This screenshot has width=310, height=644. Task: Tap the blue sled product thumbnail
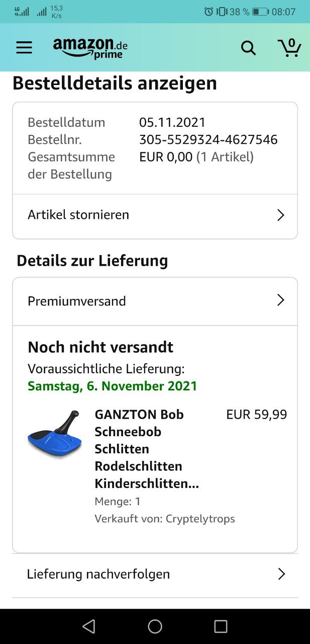55,434
